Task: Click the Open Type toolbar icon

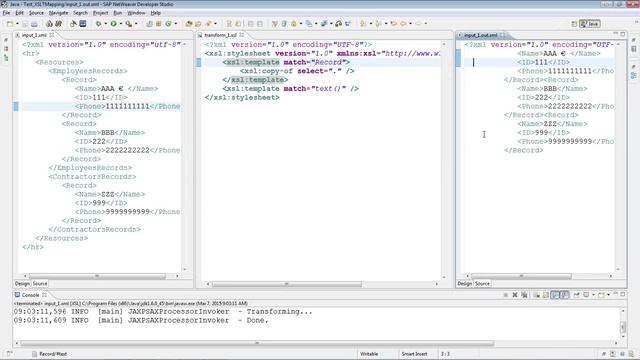Action: pyautogui.click(x=189, y=24)
